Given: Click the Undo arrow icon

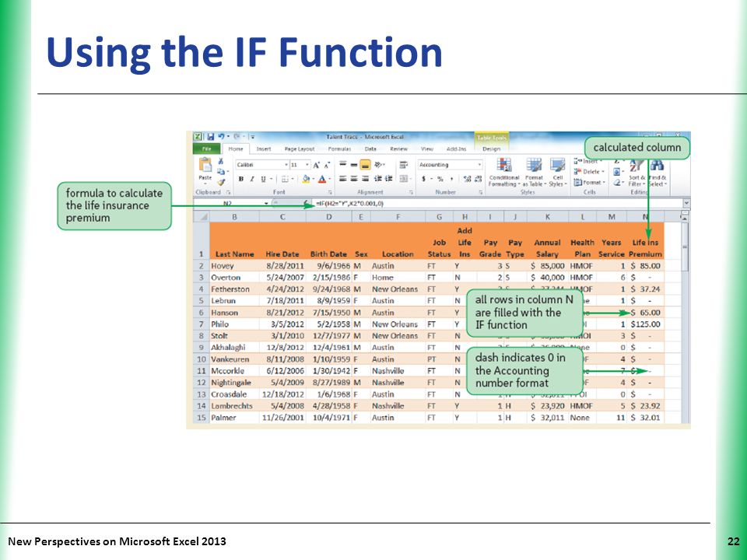Looking at the screenshot, I should point(221,137).
